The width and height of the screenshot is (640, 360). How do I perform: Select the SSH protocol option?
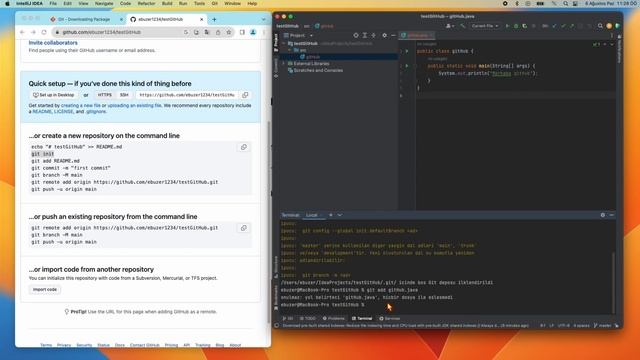tap(124, 95)
